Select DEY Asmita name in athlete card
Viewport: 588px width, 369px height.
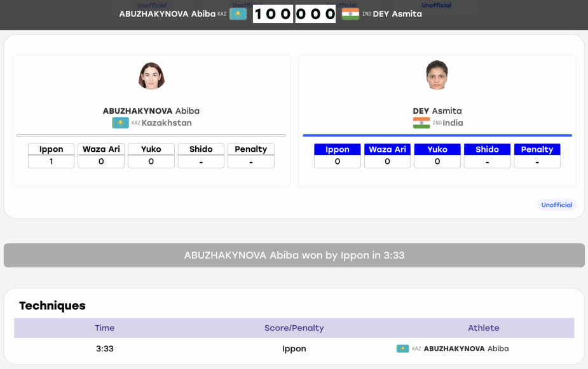coord(437,111)
